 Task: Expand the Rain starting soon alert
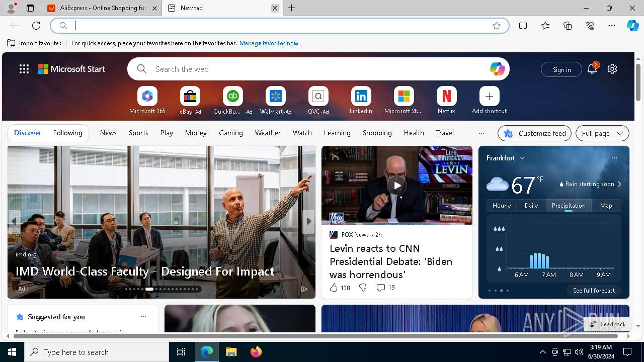pyautogui.click(x=591, y=184)
